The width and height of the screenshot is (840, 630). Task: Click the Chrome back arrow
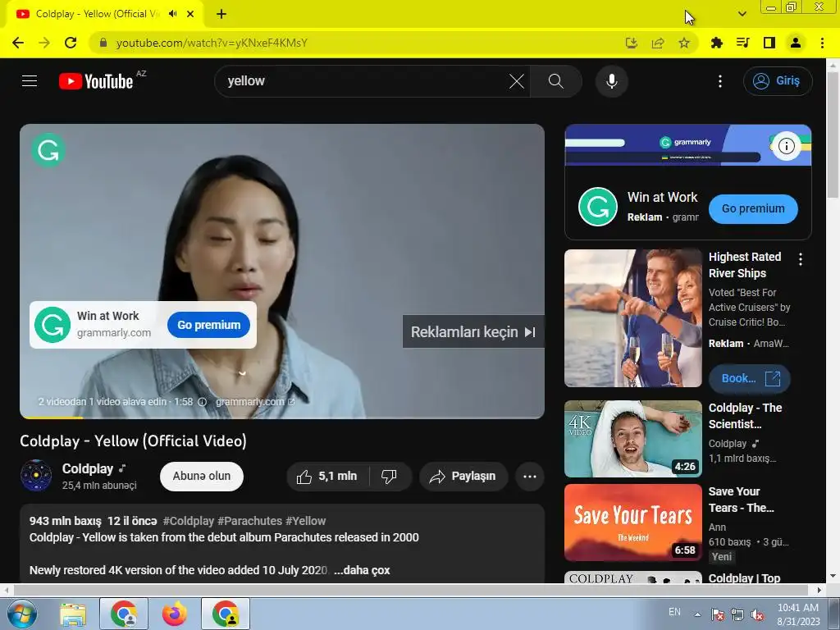point(18,43)
